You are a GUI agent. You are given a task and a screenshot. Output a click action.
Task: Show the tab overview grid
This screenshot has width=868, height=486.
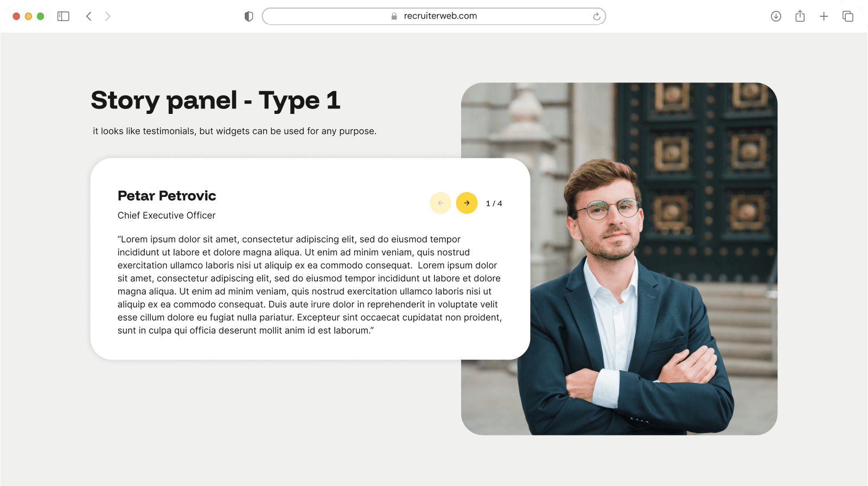(847, 16)
